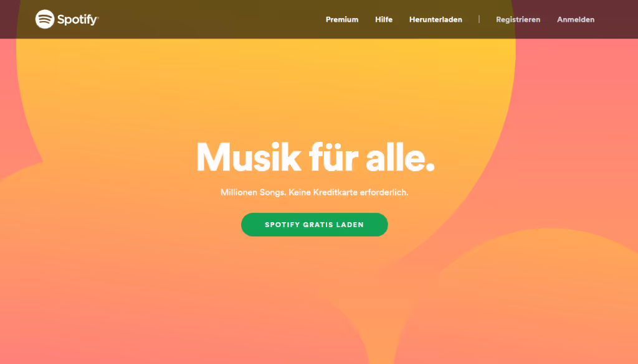638x364 pixels.
Task: Click the Spotify circular logo icon
Action: (45, 19)
